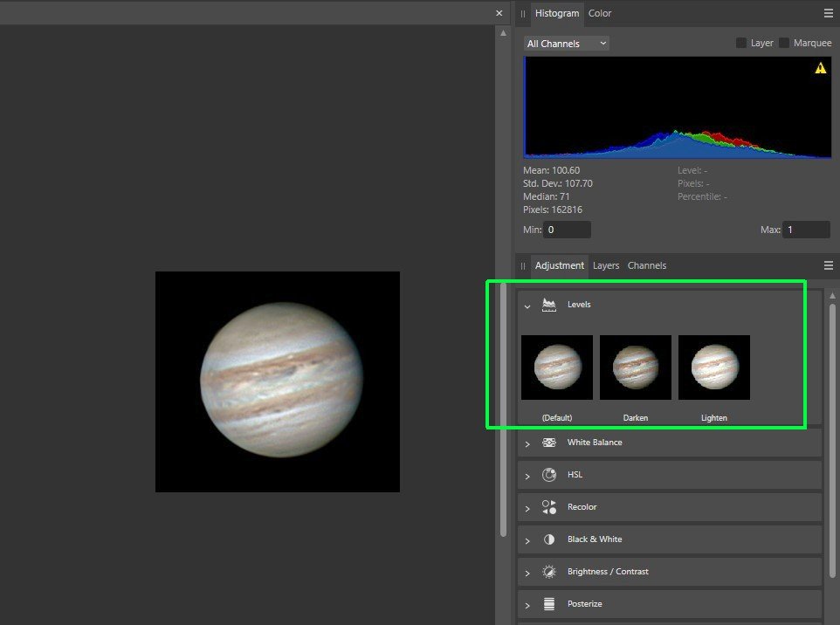Click the Brightness / Contrast icon
The image size is (840, 625).
coord(549,572)
